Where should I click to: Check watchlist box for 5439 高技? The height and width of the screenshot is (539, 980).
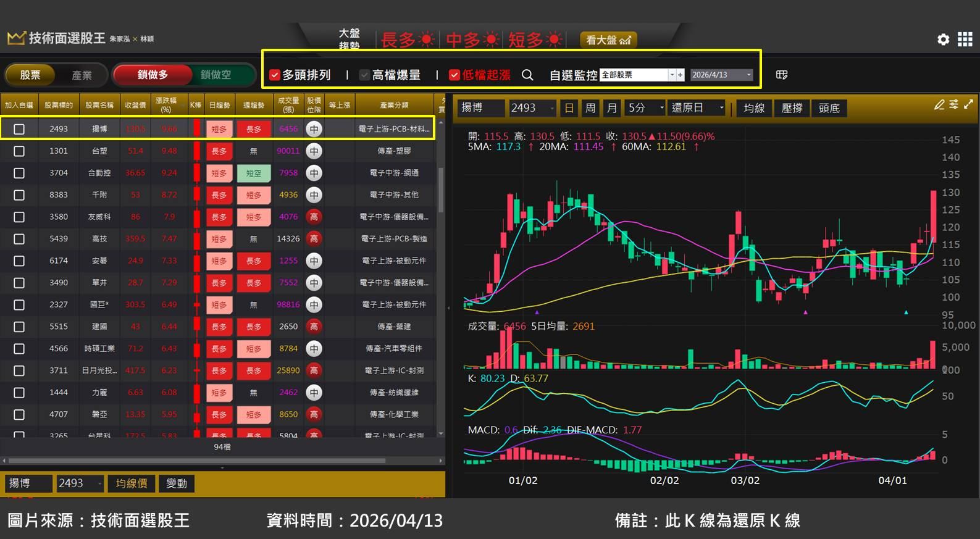(19, 239)
